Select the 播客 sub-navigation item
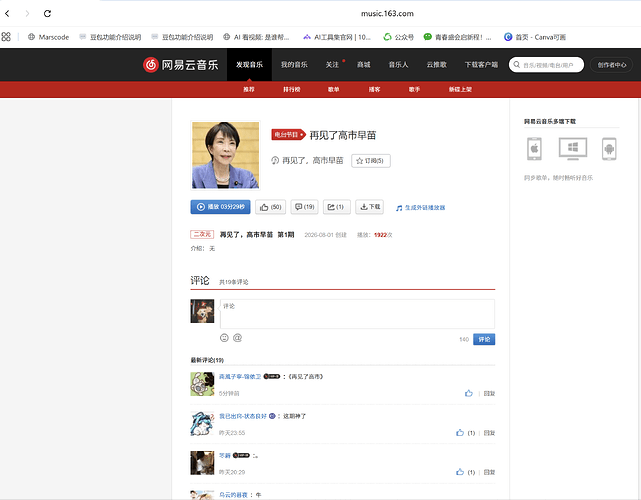641x500 pixels. pyautogui.click(x=374, y=89)
